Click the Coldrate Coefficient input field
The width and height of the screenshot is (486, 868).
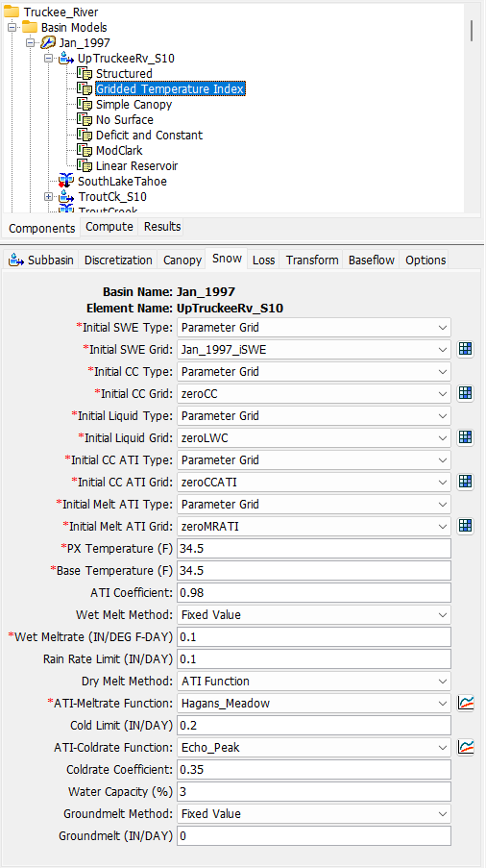coord(314,769)
